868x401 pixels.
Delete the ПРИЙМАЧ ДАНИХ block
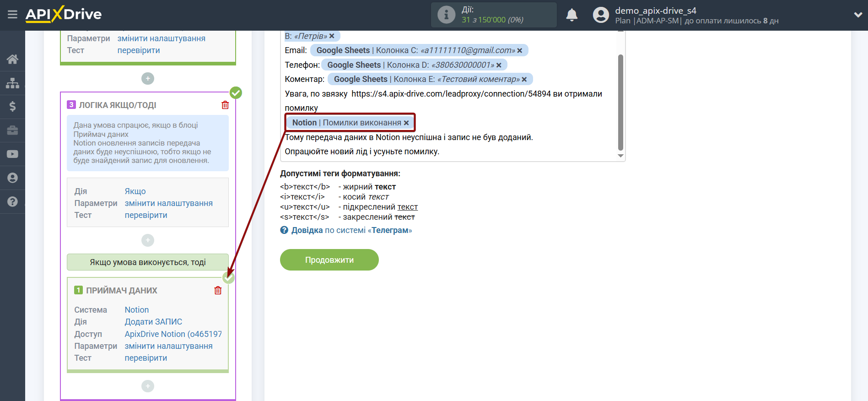pos(218,290)
